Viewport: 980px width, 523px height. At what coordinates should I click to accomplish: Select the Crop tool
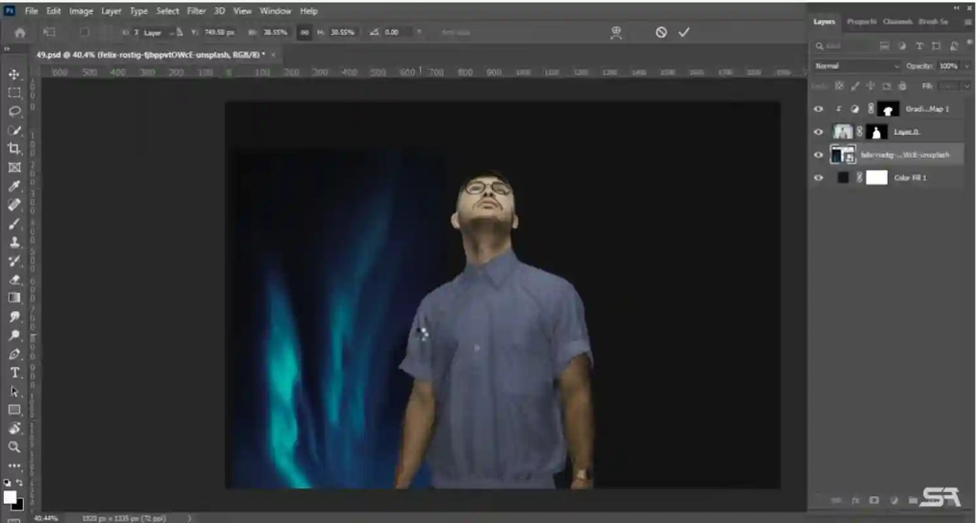[14, 148]
